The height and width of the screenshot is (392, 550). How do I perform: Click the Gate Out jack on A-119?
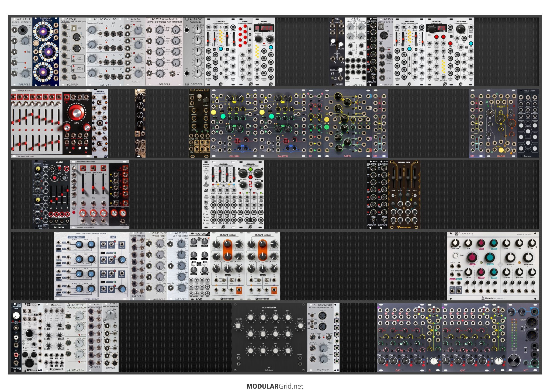[15, 74]
